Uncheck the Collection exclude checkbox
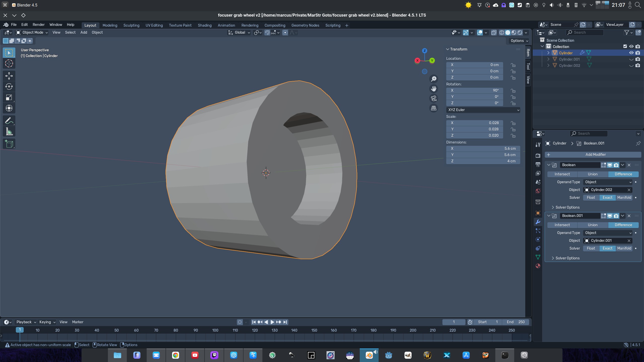644x362 pixels. click(x=625, y=47)
